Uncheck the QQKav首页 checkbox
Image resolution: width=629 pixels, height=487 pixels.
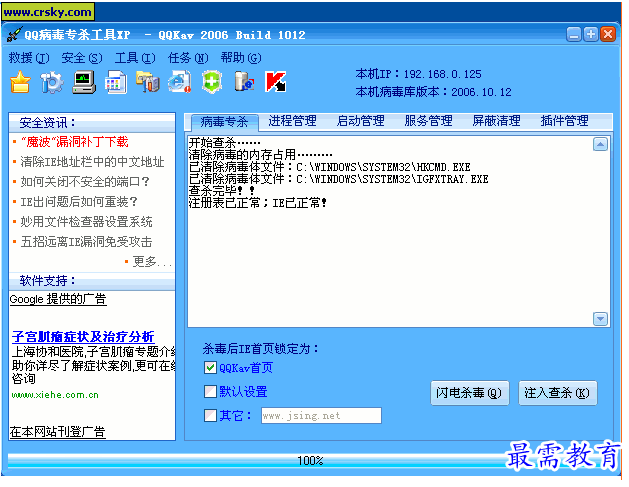point(210,368)
